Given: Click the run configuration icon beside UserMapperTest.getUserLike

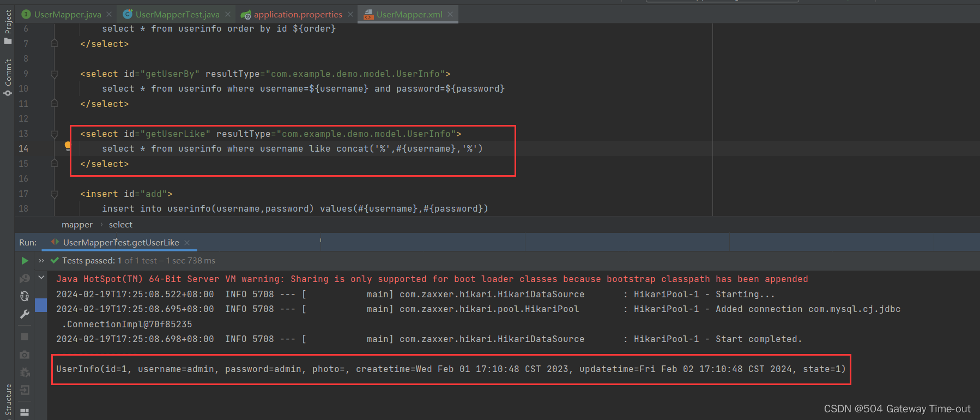Looking at the screenshot, I should coord(55,242).
